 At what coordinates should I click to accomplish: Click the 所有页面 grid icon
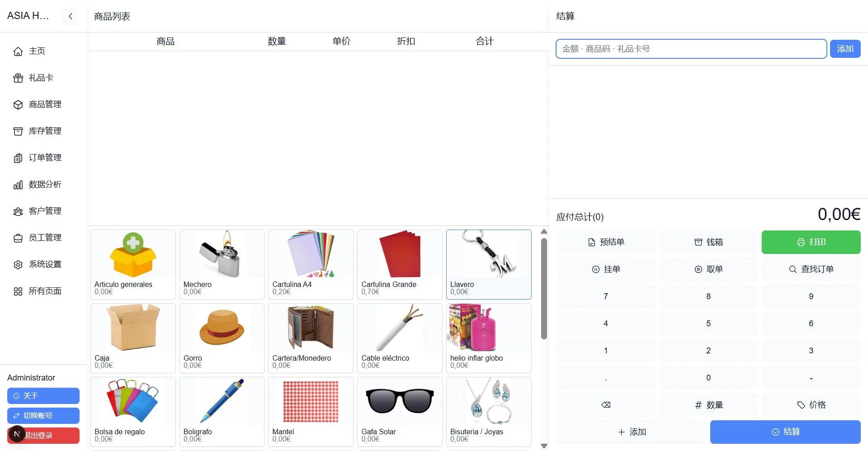click(x=18, y=291)
